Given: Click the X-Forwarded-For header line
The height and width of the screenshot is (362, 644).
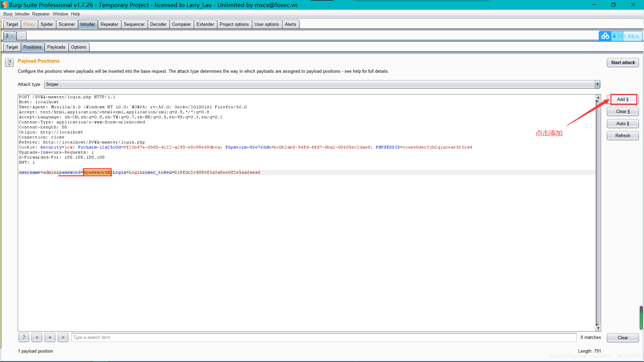Looking at the screenshot, I should pyautogui.click(x=62, y=157).
